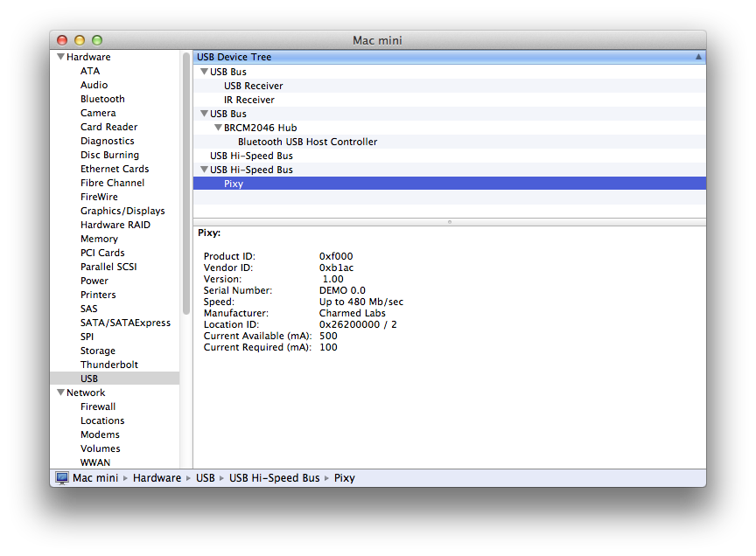Click the pane splitter handle above details
The image size is (756, 556).
(449, 222)
